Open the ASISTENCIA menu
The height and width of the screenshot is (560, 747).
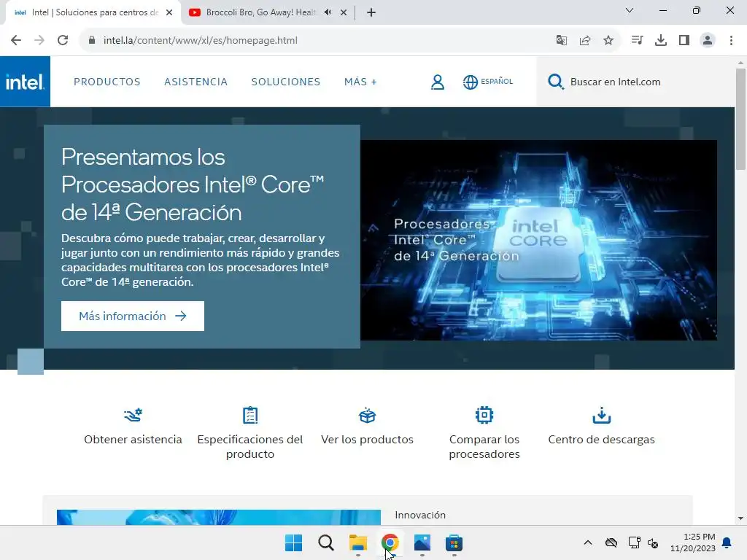pos(196,82)
